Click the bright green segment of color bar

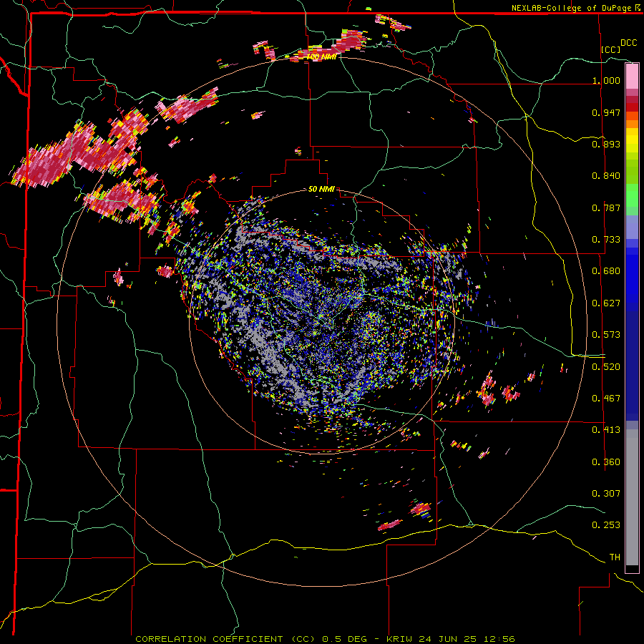[x=632, y=195]
